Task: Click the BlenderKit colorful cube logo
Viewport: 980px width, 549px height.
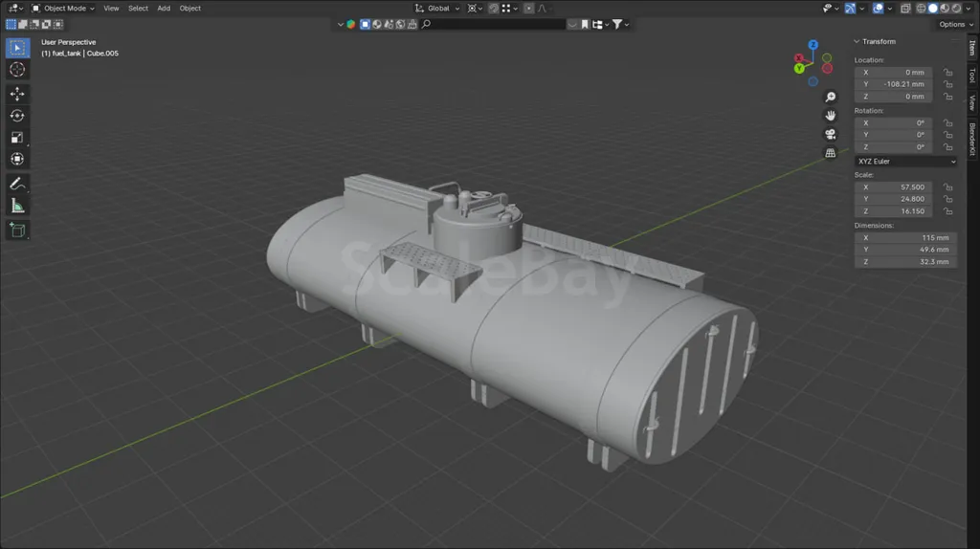Action: tap(351, 24)
